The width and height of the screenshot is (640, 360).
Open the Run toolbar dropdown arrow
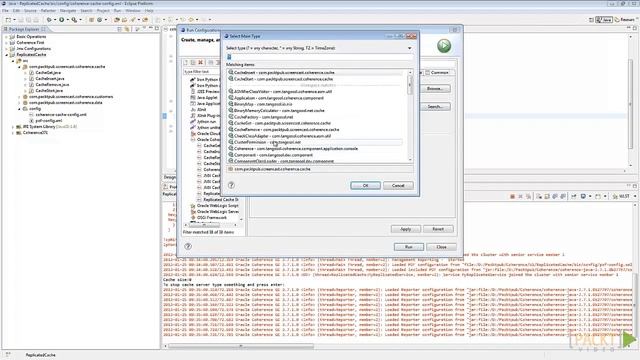pos(67,20)
